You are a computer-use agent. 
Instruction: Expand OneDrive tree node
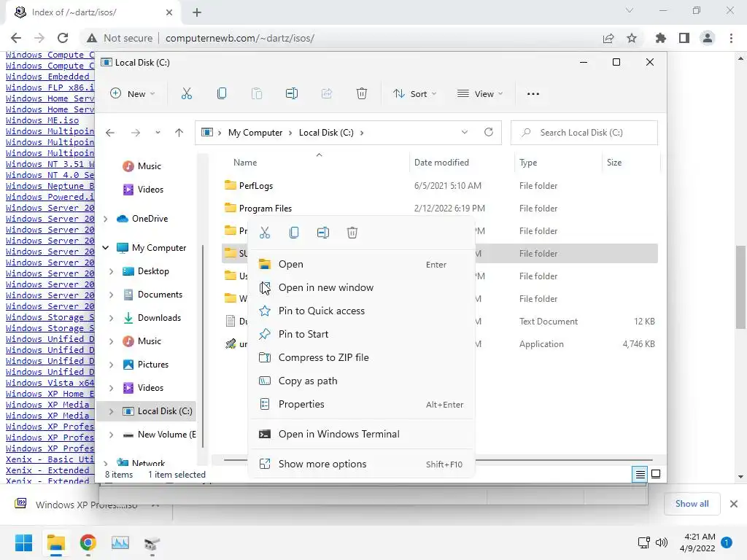point(106,219)
